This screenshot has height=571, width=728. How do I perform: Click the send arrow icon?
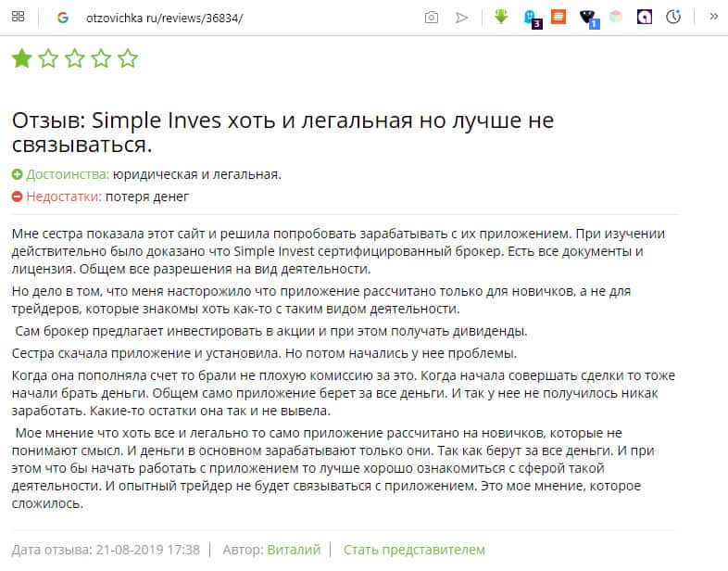(x=462, y=17)
